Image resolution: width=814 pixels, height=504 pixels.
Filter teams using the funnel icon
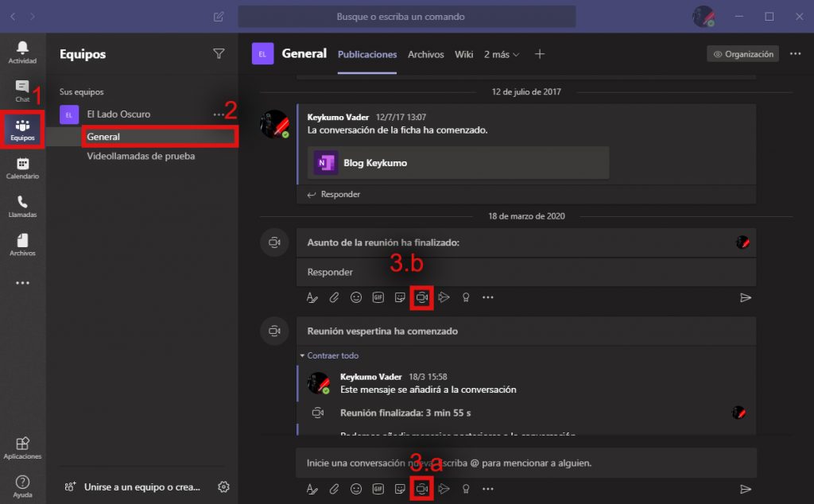(219, 54)
